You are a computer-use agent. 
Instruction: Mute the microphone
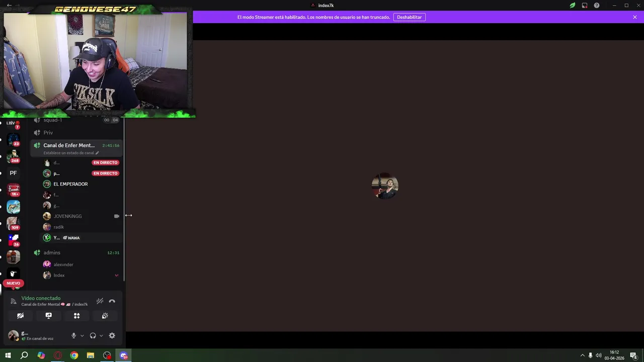coord(73,335)
